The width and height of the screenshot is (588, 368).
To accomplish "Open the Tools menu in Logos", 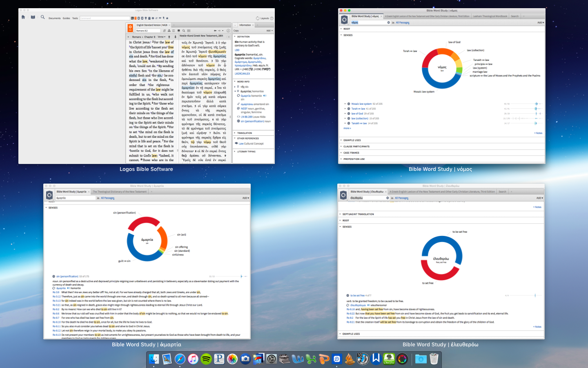I will 75,18.
